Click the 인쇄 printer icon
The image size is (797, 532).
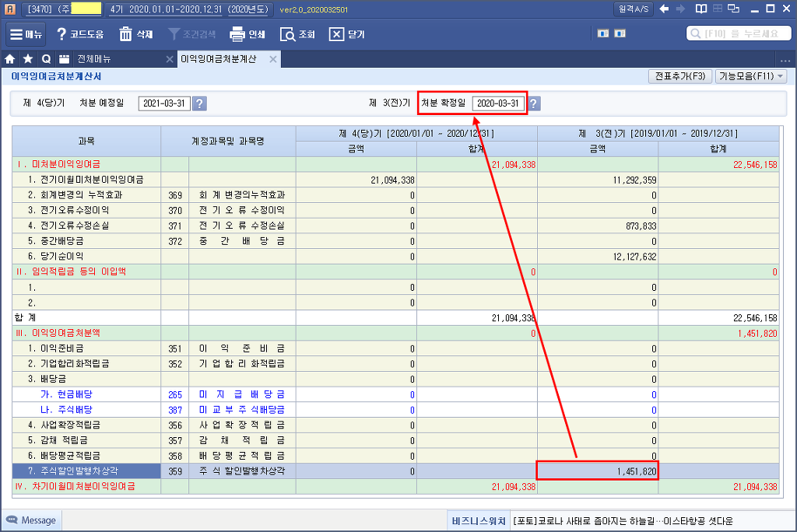tap(237, 34)
